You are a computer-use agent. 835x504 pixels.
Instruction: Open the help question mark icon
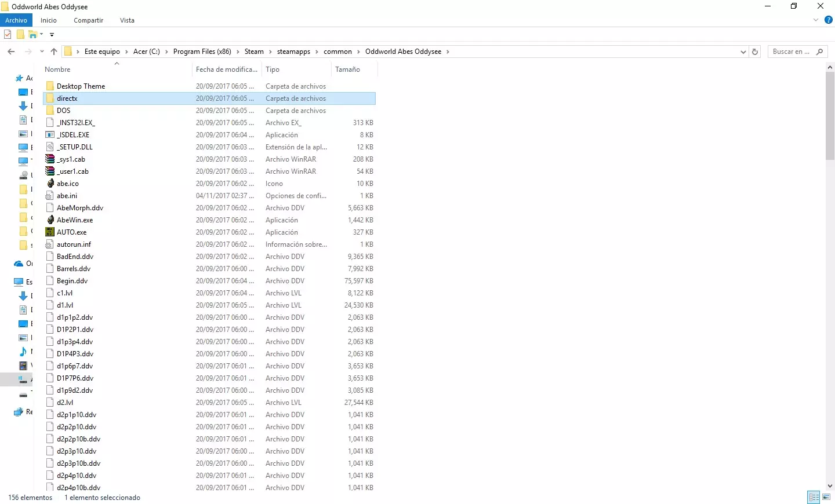pos(829,20)
